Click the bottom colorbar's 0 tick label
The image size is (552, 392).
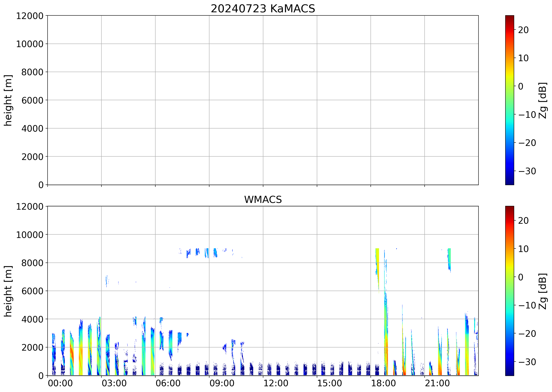pos(520,277)
